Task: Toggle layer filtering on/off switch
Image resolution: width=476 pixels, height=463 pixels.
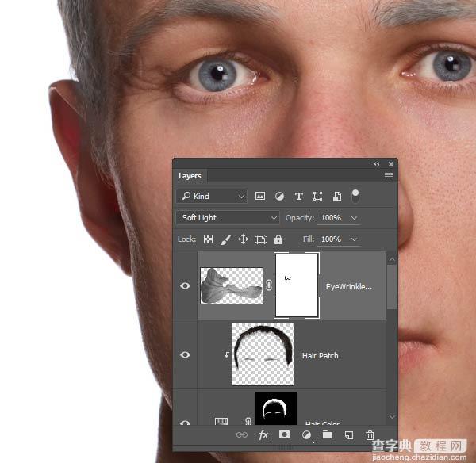Action: click(x=355, y=196)
